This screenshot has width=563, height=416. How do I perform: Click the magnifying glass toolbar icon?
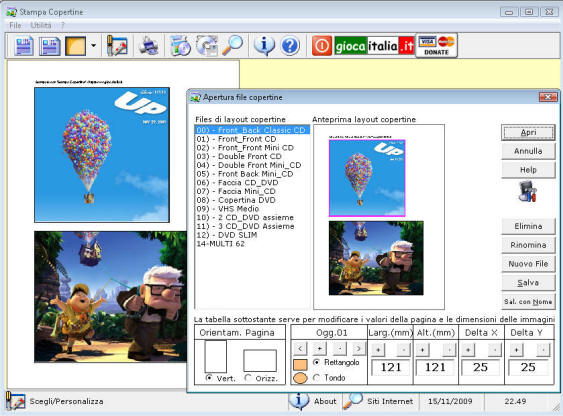coord(232,46)
